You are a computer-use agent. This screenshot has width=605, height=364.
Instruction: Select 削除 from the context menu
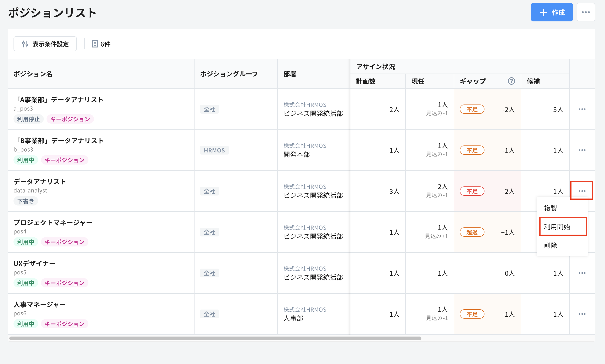point(551,245)
